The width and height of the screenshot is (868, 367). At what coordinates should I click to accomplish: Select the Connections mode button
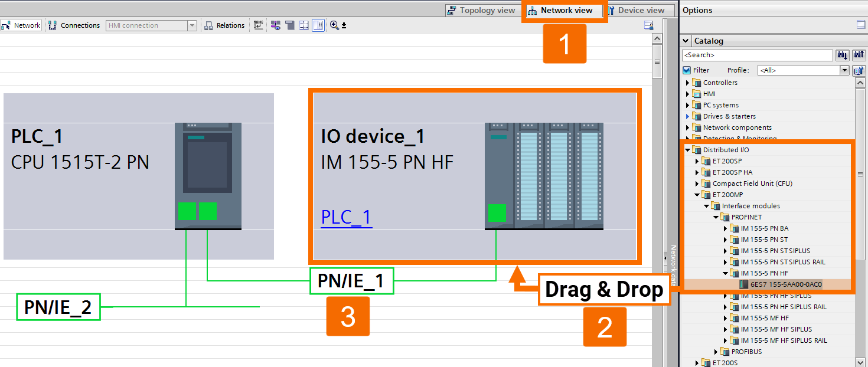click(74, 25)
